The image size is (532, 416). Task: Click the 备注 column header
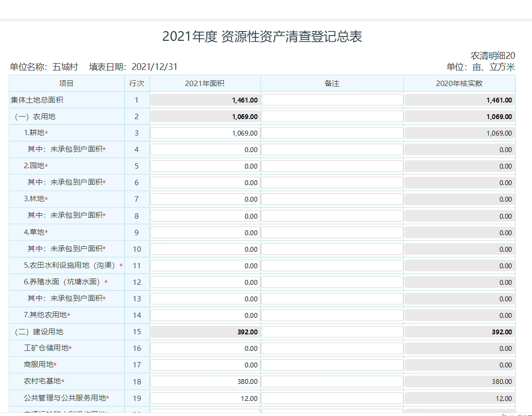[x=332, y=84]
